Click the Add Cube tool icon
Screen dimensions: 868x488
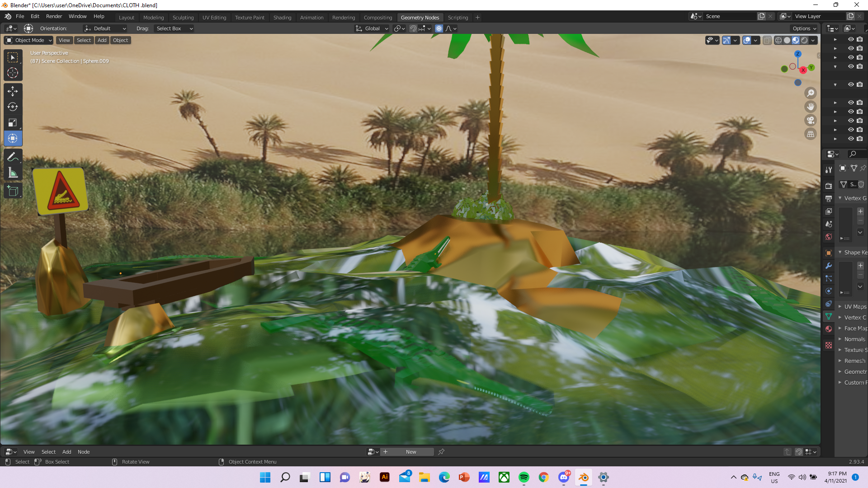pyautogui.click(x=13, y=191)
